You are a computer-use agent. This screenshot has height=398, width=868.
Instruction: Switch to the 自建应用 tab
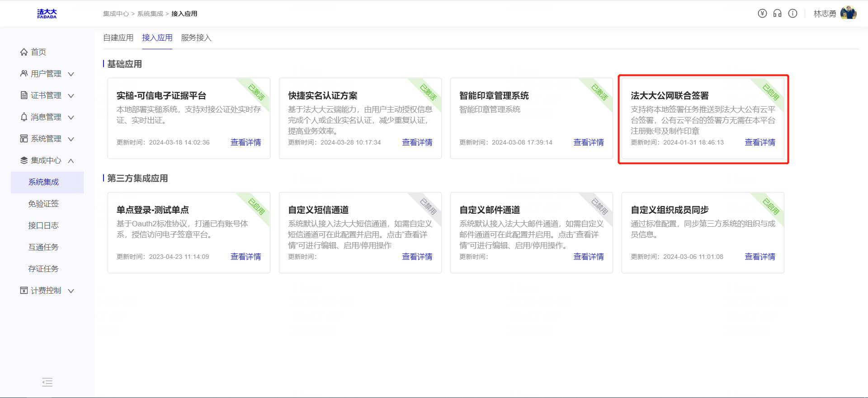tap(118, 38)
